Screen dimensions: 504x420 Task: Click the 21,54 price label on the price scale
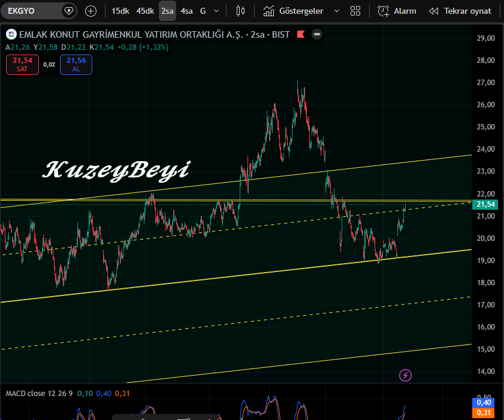click(x=485, y=204)
